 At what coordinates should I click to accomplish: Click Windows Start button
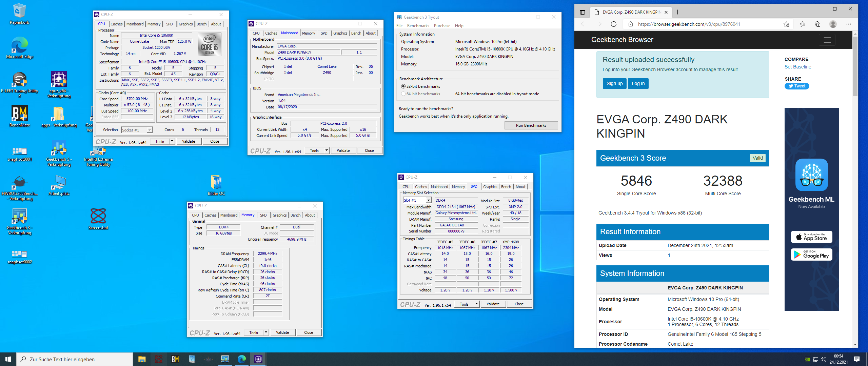click(x=8, y=359)
